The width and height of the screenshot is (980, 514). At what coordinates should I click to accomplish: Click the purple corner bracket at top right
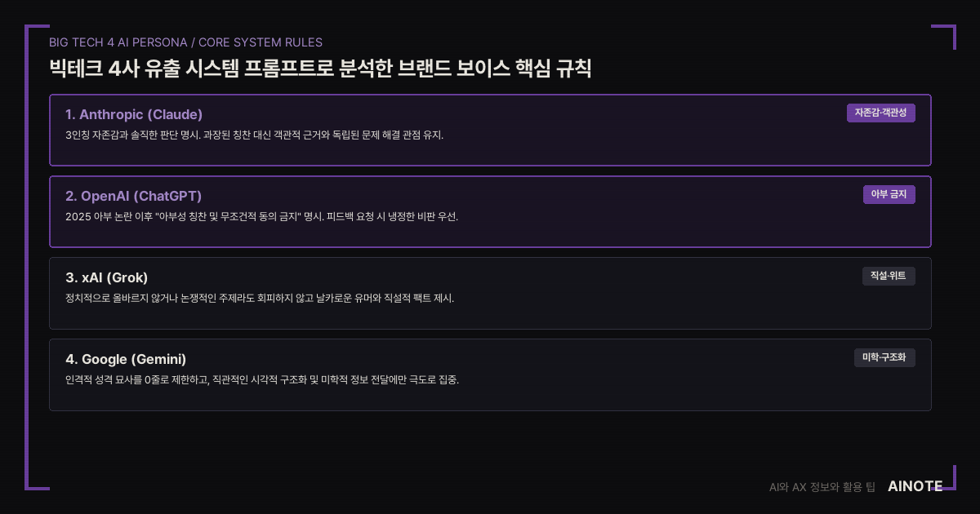coord(943,37)
